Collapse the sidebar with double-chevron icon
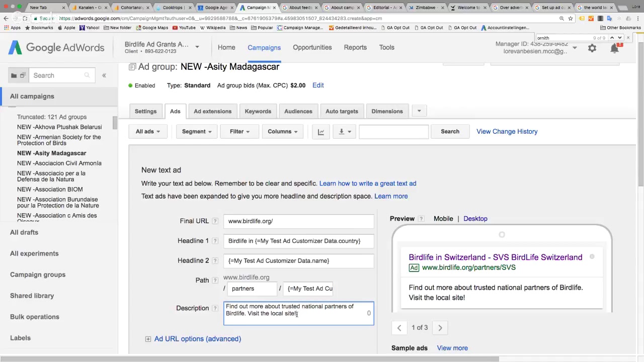 coord(104,75)
